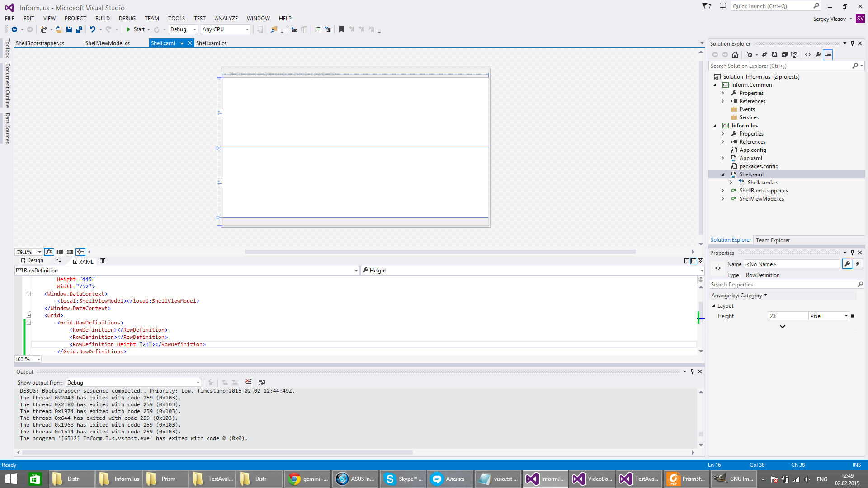Open the BUILD menu
The width and height of the screenshot is (868, 488).
(102, 19)
